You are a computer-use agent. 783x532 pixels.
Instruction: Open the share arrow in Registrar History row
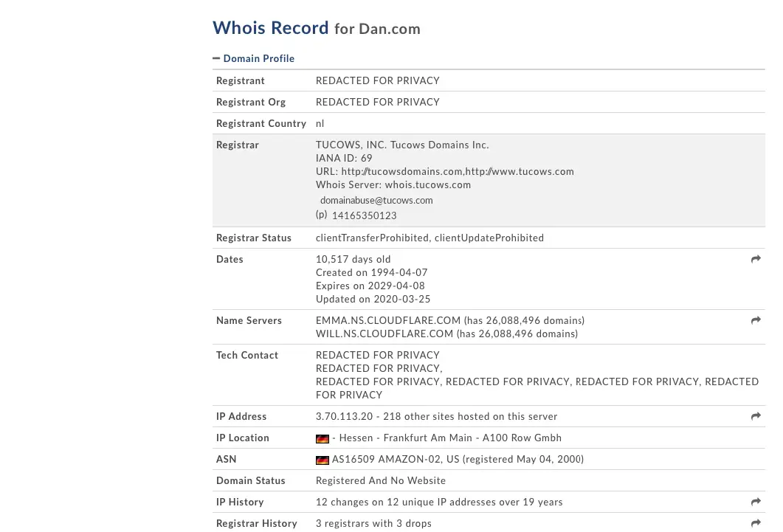(x=756, y=523)
